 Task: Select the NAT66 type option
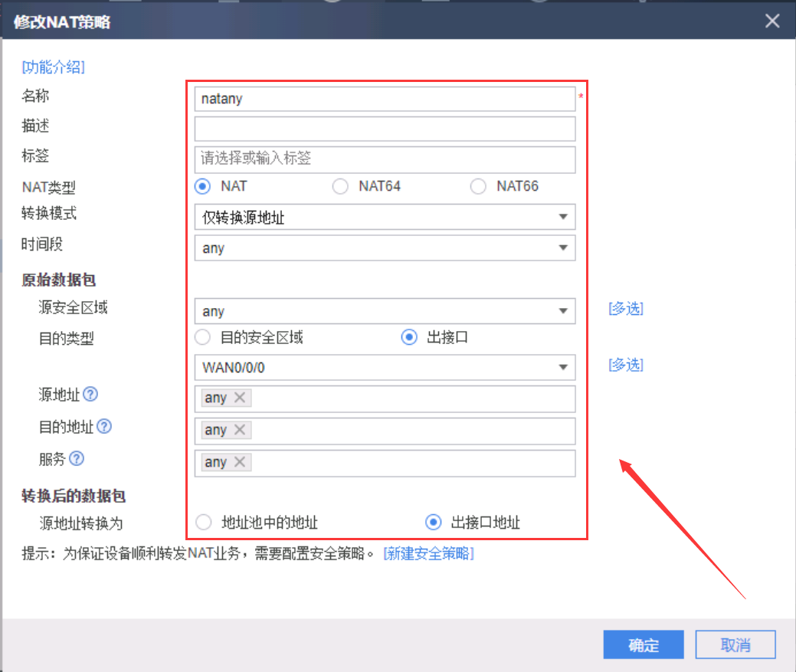pyautogui.click(x=478, y=186)
